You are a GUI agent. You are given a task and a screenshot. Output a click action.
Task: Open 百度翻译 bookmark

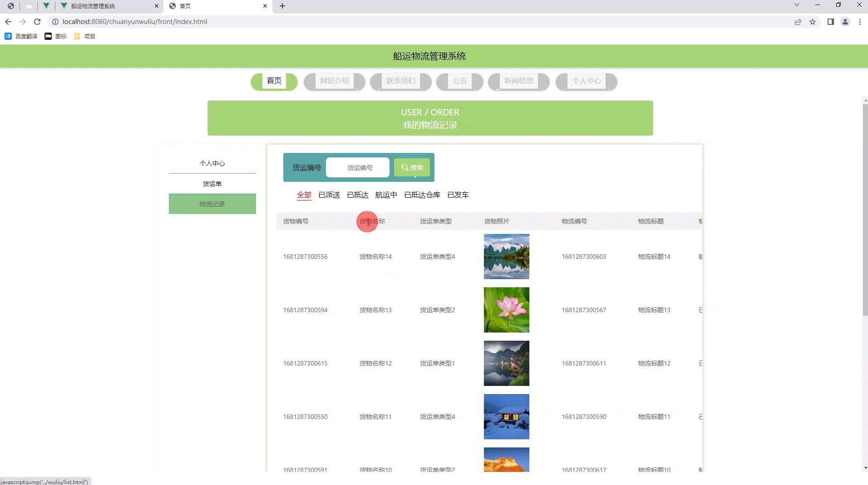click(21, 36)
